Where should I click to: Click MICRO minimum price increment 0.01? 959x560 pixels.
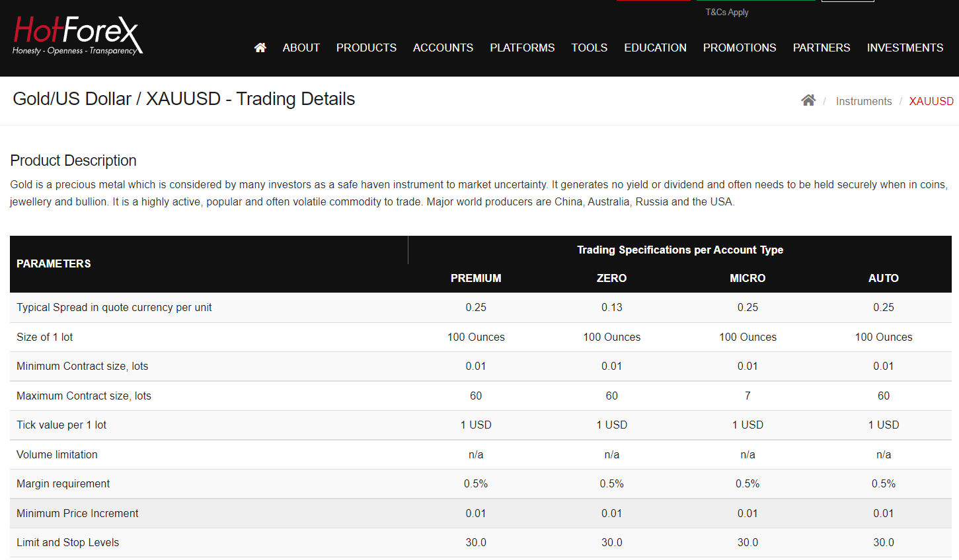748,513
